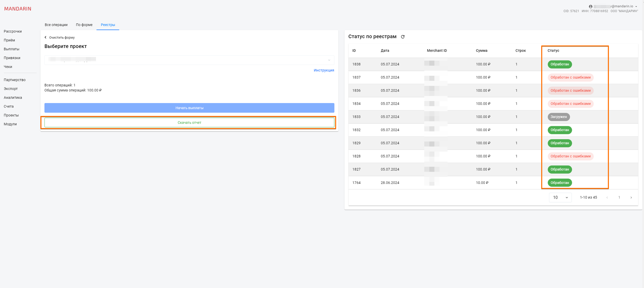The image size is (644, 288).
Task: Switch to the Все операции tab
Action: pyautogui.click(x=56, y=25)
